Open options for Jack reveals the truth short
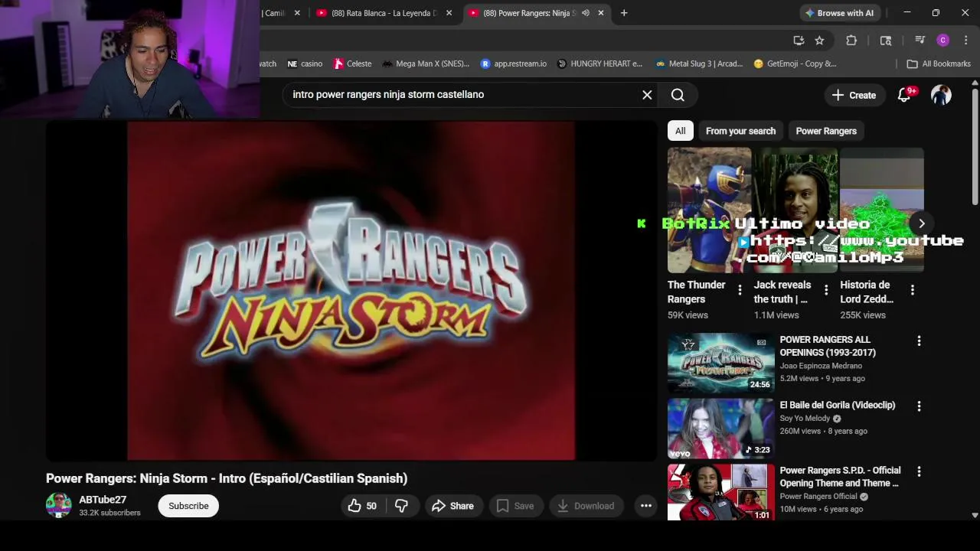This screenshot has height=551, width=980. 826,290
